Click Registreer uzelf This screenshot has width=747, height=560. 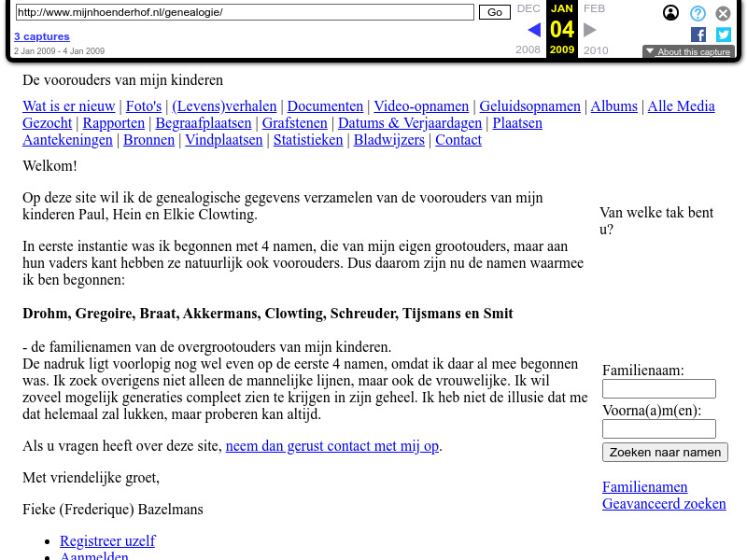coord(107,540)
